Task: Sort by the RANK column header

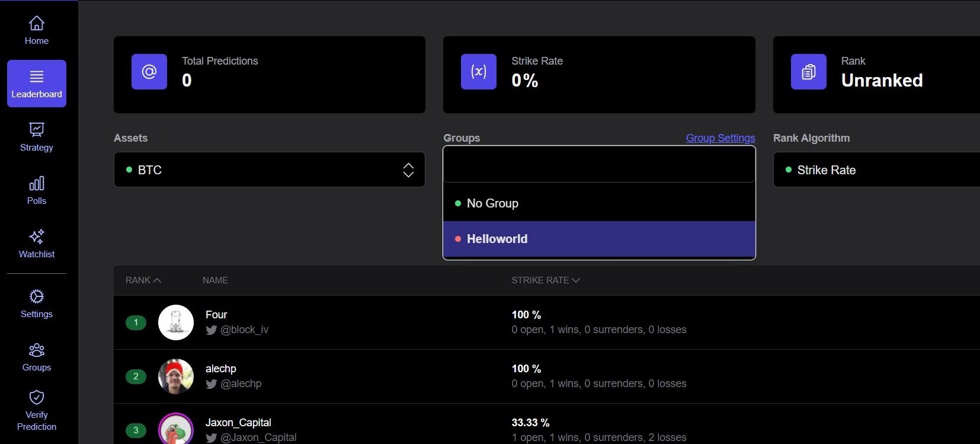Action: tap(143, 280)
